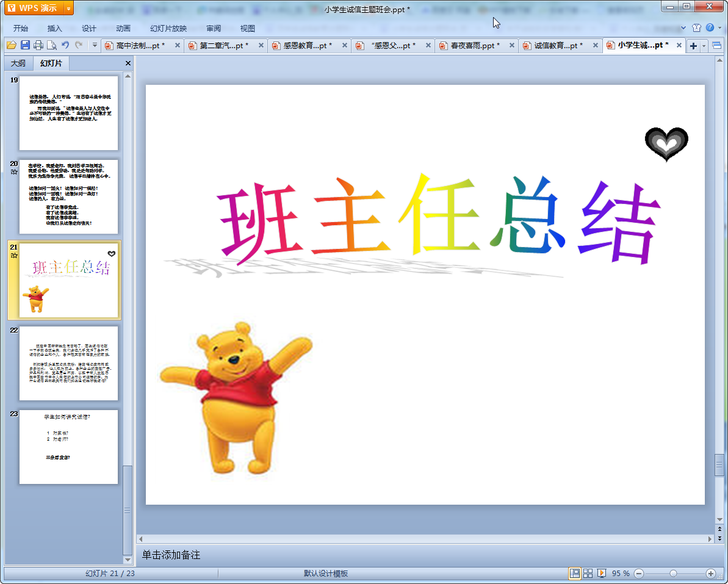Open the 插入 ribbon tab
Screen dimensions: 728x584
click(x=54, y=28)
